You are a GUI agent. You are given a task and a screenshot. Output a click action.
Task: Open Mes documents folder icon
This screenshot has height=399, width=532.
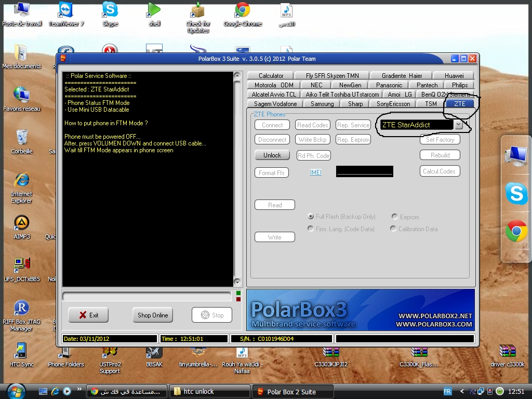coord(21,57)
